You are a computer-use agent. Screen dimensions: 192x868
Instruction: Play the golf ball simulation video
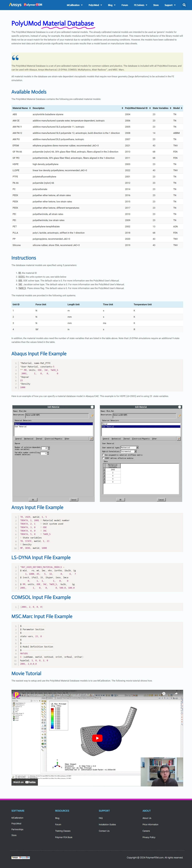click(97, 738)
